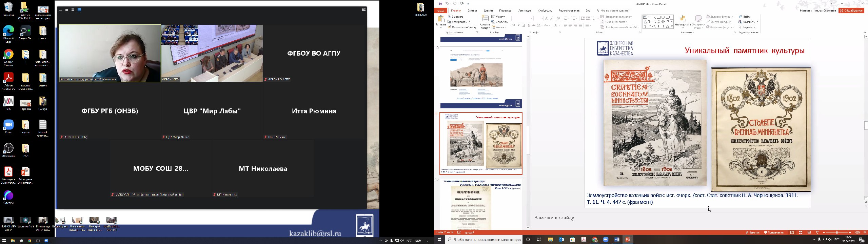Open the Макет layout dropdown

pos(499,17)
